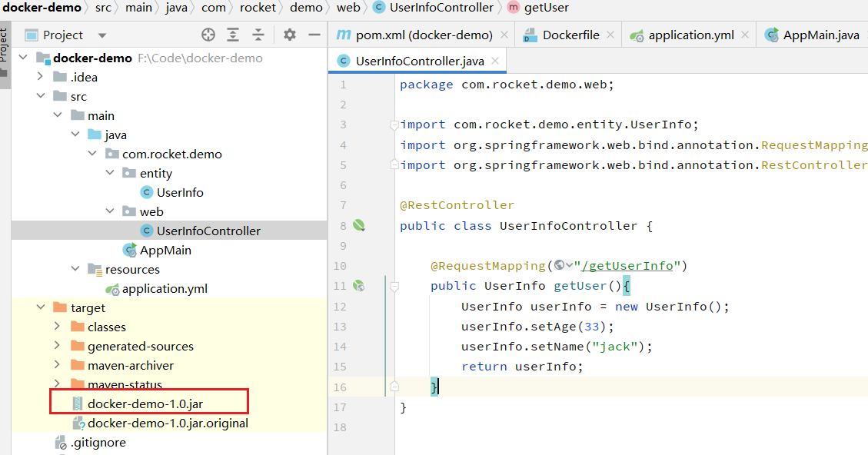
Task: Click the number 33 in setAge call
Action: pyautogui.click(x=592, y=327)
